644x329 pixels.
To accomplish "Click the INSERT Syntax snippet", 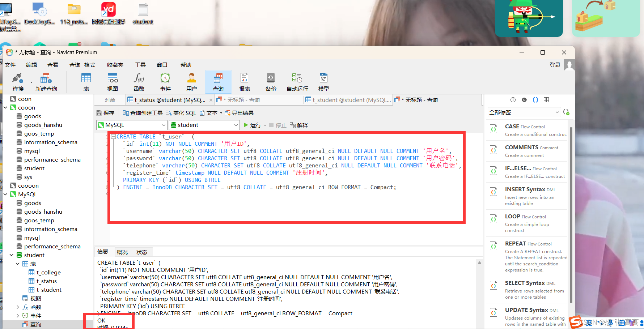I will (526, 196).
